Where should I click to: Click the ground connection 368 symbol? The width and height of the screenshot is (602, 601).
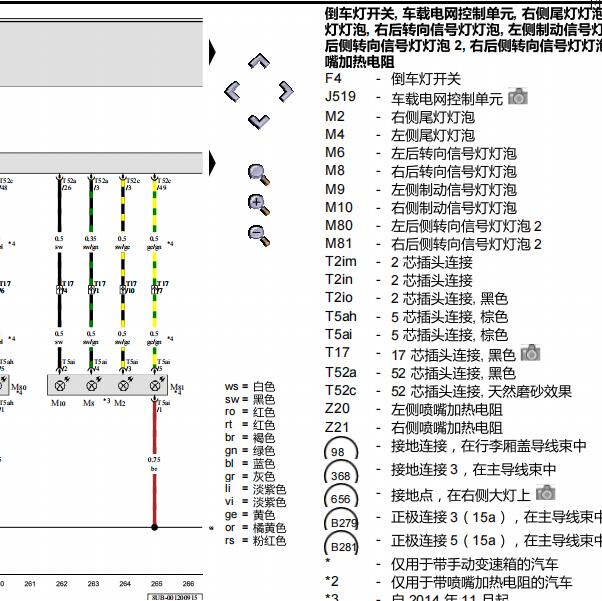tap(341, 472)
